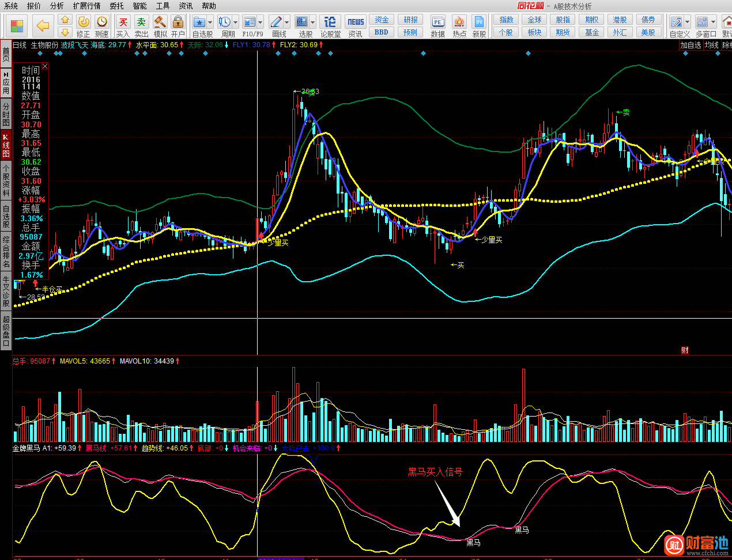Click the red 财 marker on chart
This screenshot has height=560, width=732.
685,350
